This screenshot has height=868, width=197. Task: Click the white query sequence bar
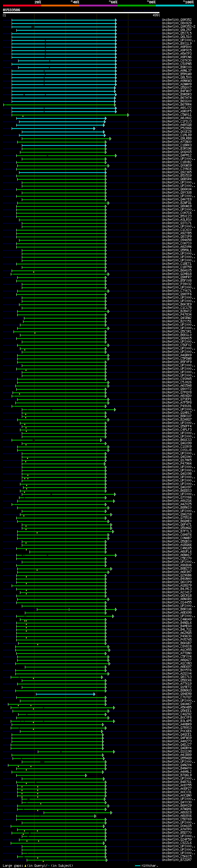point(81,13)
